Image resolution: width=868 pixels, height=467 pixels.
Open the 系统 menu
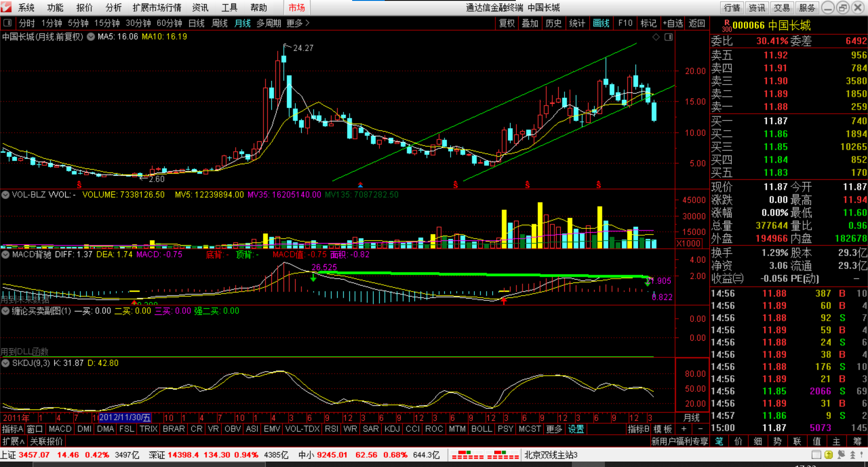tap(26, 8)
